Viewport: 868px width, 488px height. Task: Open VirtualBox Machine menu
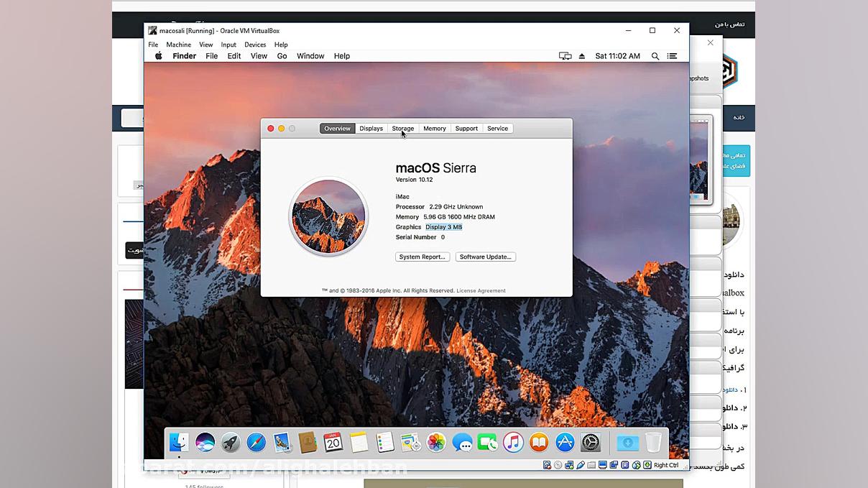(179, 45)
